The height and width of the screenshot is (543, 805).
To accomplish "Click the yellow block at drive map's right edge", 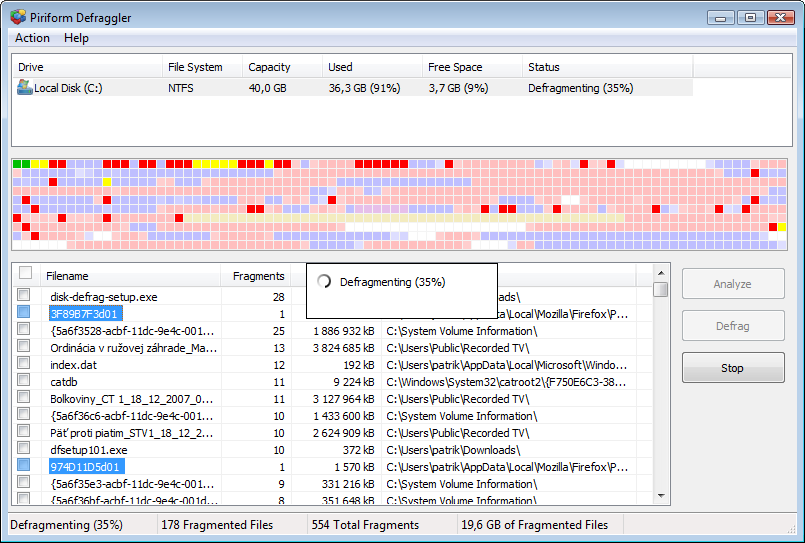I will click(x=781, y=227).
